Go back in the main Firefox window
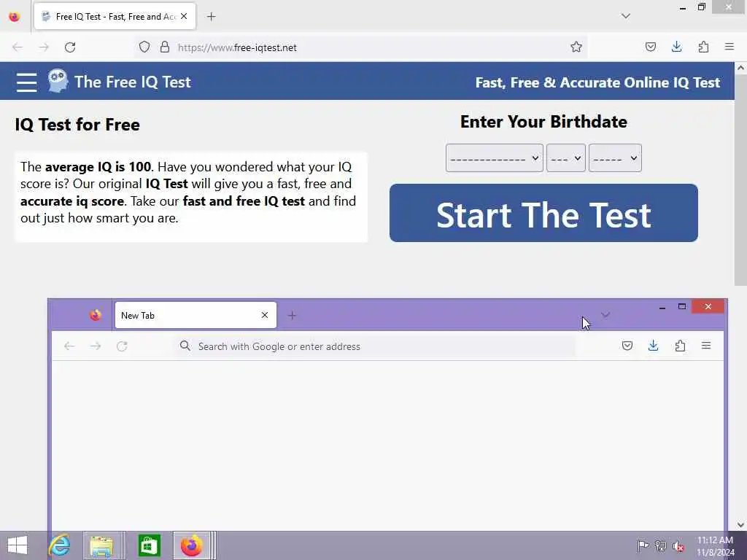The image size is (747, 560). click(18, 47)
